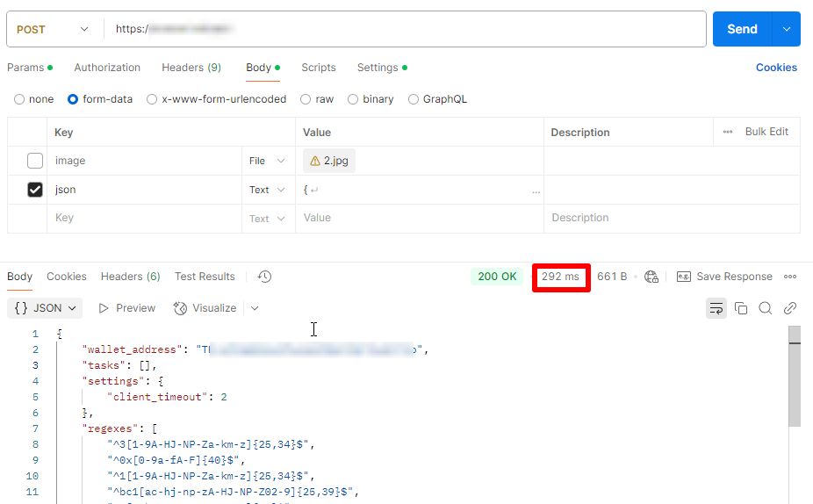Open the Params tab
The image size is (813, 504).
click(30, 68)
